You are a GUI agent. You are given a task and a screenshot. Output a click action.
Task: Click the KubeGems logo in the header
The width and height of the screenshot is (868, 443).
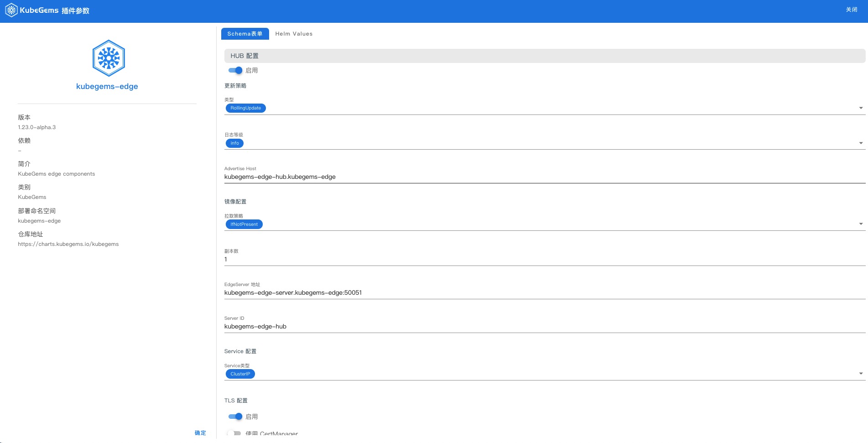pyautogui.click(x=31, y=10)
